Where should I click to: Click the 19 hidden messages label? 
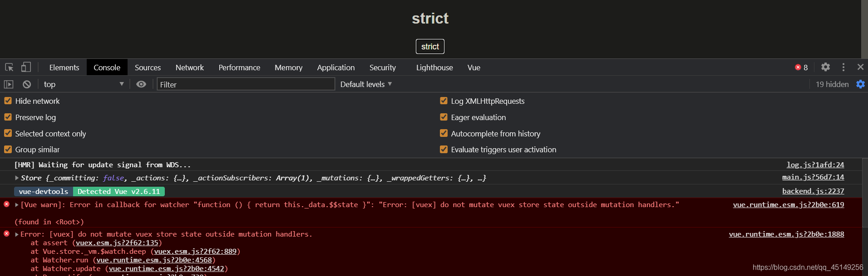tap(832, 84)
